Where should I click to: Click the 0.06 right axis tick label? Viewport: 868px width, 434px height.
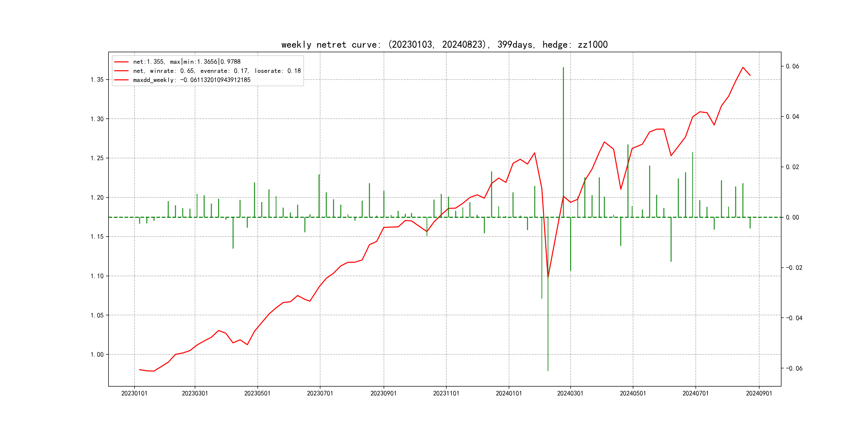pyautogui.click(x=792, y=66)
